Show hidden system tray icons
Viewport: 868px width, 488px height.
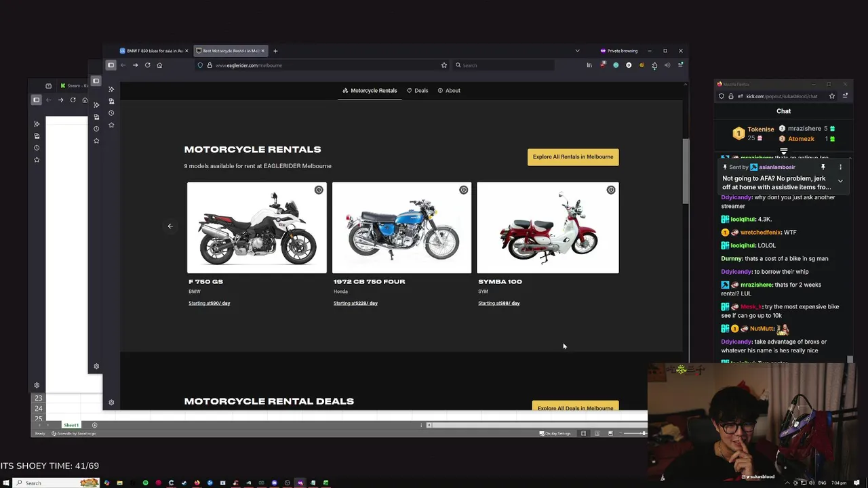787,483
